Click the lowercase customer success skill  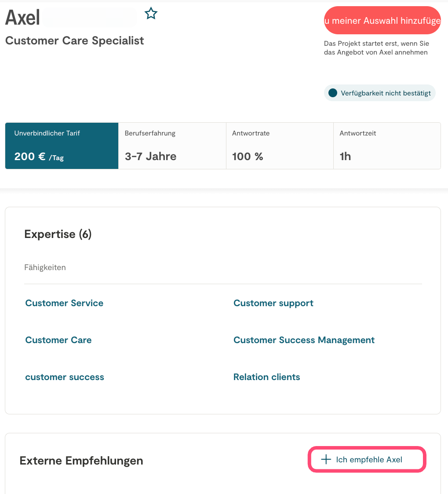65,377
